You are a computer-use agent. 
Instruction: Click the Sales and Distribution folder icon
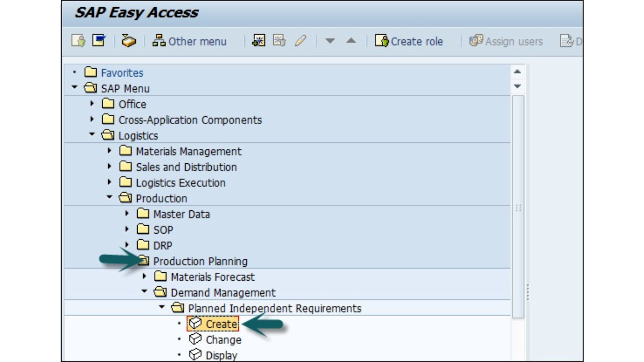coord(126,166)
